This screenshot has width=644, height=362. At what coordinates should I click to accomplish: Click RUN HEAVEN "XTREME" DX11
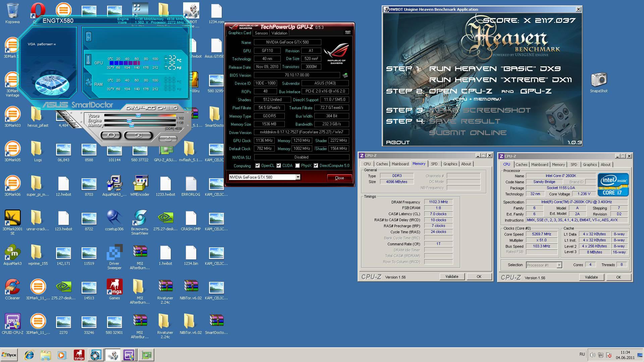click(500, 80)
